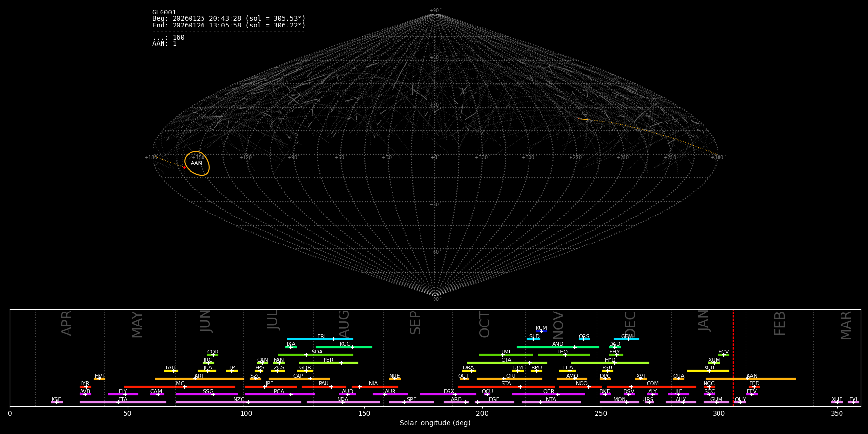Select the ORI shower label
Viewport: 868px width, 434px height.
click(x=511, y=376)
